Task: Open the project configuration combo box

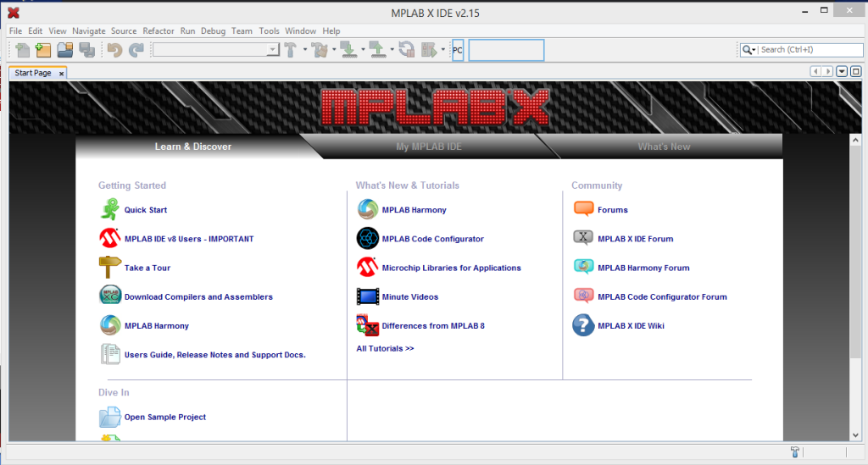Action: pyautogui.click(x=216, y=50)
